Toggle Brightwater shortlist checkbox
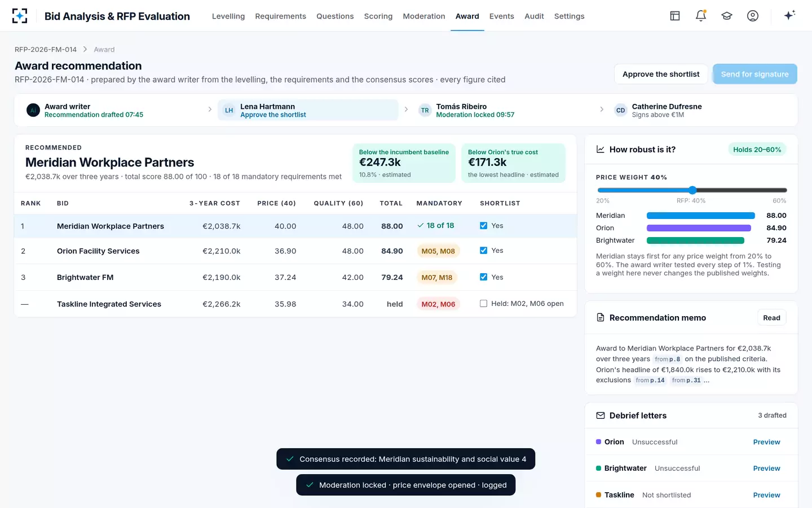The height and width of the screenshot is (508, 812). tap(483, 277)
